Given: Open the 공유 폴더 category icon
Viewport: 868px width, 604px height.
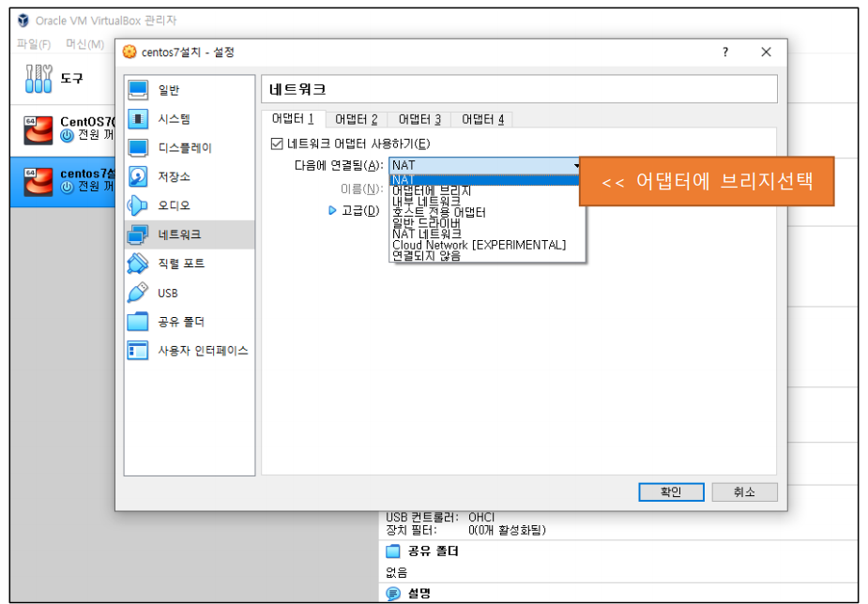Looking at the screenshot, I should [138, 322].
